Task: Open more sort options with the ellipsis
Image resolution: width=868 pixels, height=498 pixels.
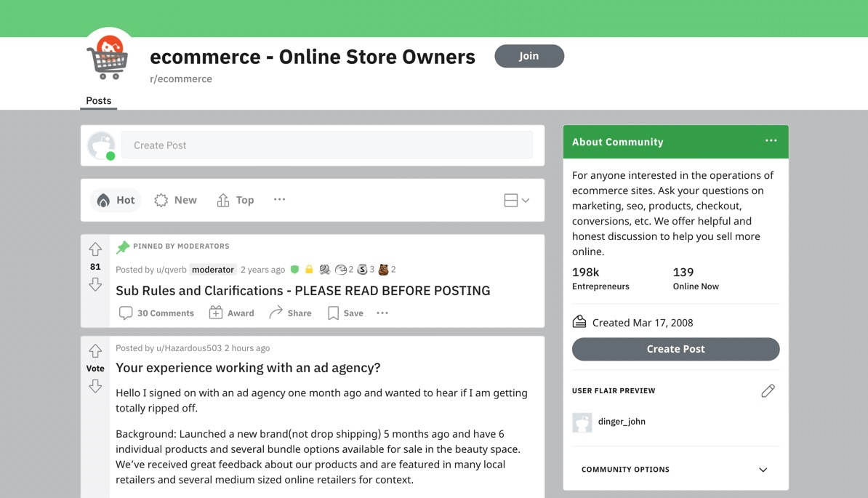Action: click(279, 199)
